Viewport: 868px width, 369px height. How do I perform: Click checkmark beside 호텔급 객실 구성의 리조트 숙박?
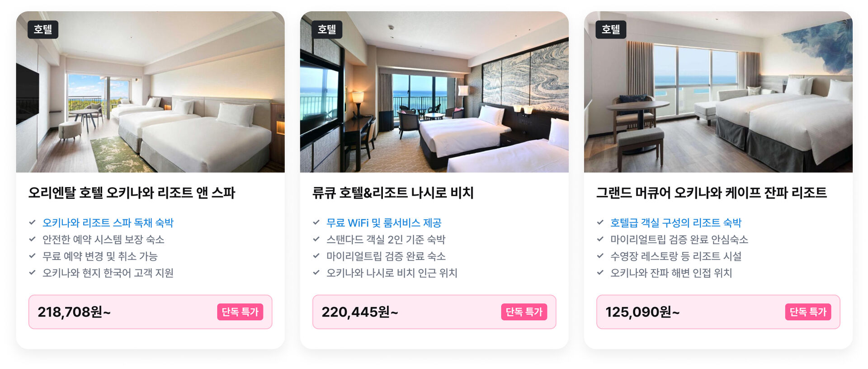(x=600, y=222)
